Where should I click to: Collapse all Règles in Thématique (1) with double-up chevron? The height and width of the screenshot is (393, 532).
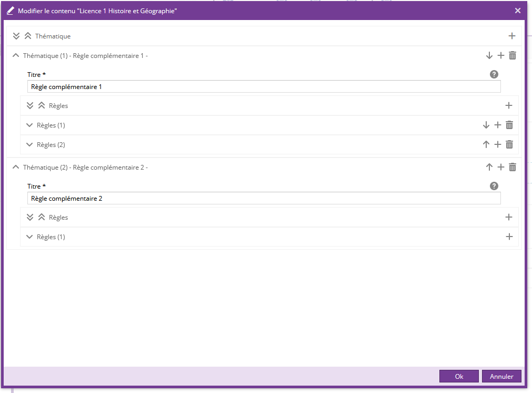point(42,105)
